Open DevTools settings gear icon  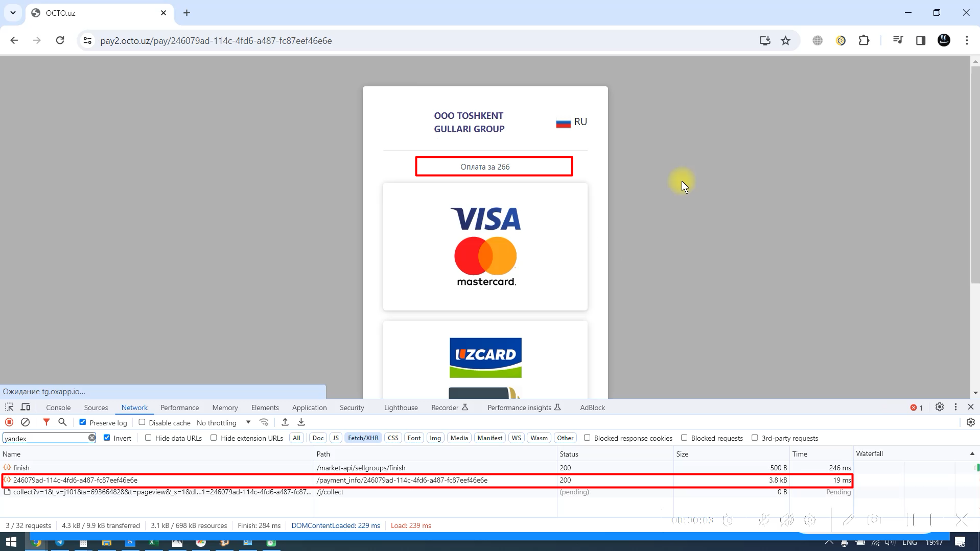(940, 407)
